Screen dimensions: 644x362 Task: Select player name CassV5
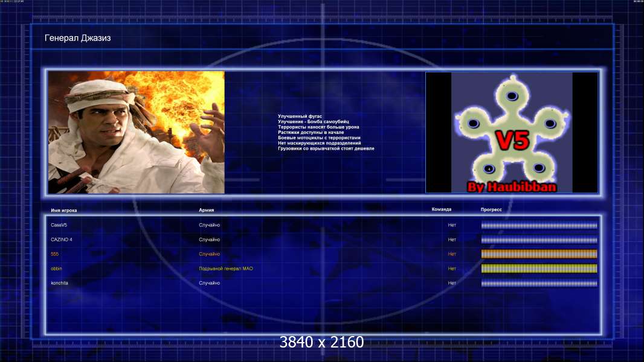pyautogui.click(x=59, y=225)
